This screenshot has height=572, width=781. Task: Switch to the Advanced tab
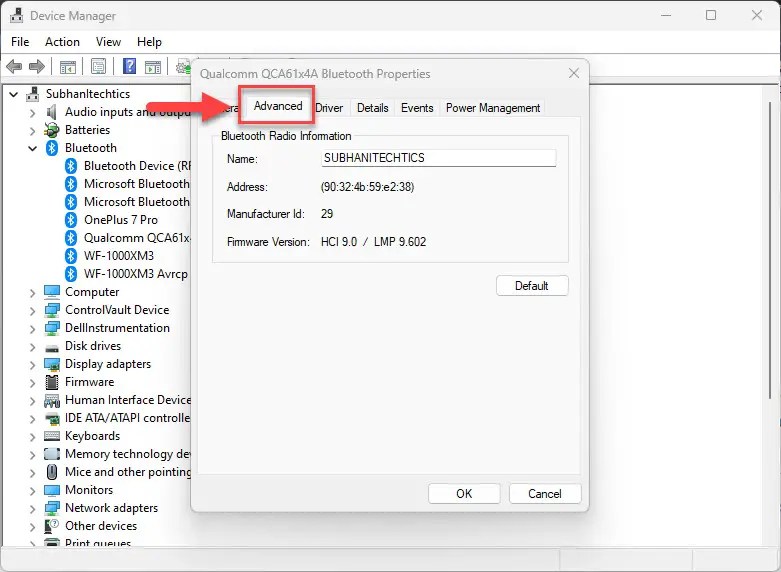tap(277, 106)
